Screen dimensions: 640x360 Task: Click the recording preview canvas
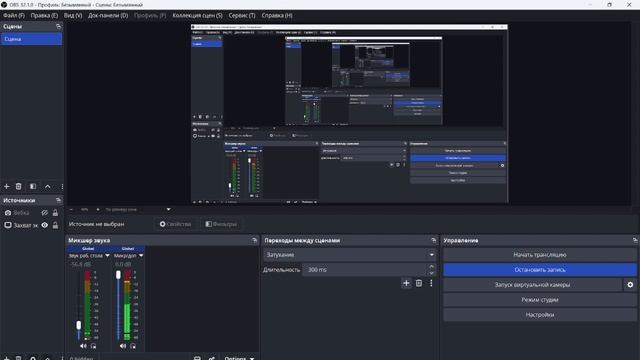pyautogui.click(x=349, y=113)
